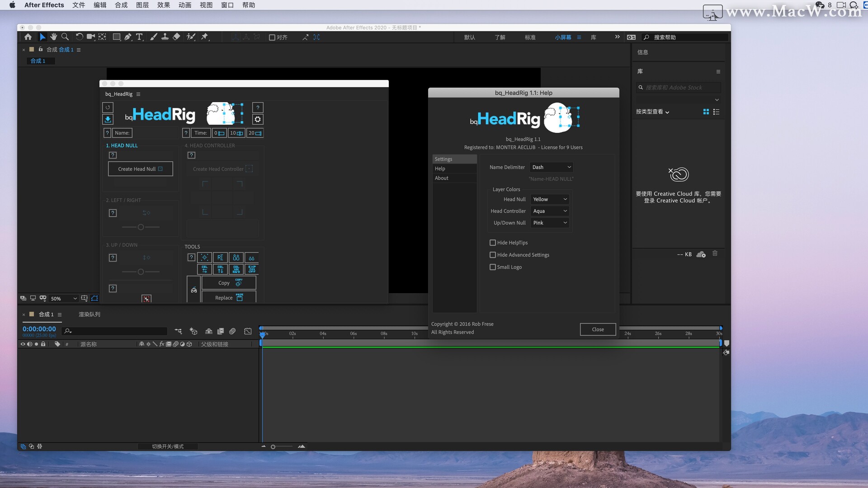Open Head Null color Yellow dropdown
The height and width of the screenshot is (488, 868).
click(x=550, y=199)
